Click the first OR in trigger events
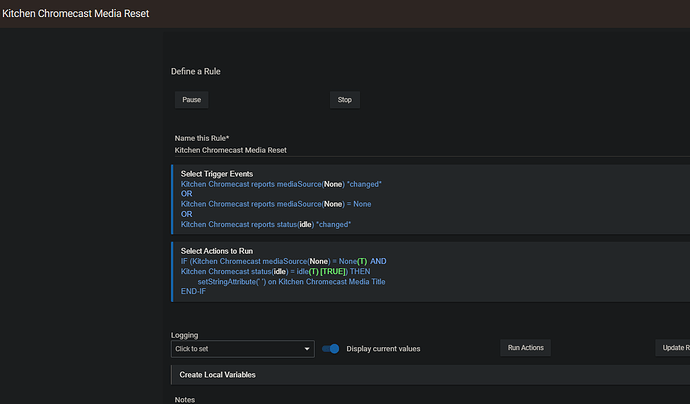The image size is (690, 404). point(187,194)
